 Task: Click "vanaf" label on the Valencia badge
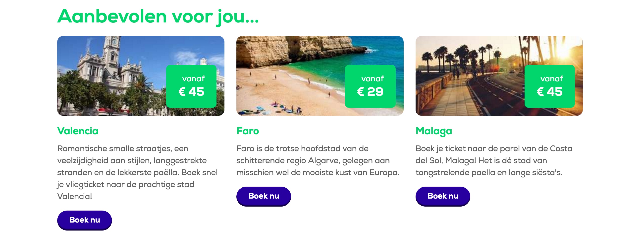[193, 79]
